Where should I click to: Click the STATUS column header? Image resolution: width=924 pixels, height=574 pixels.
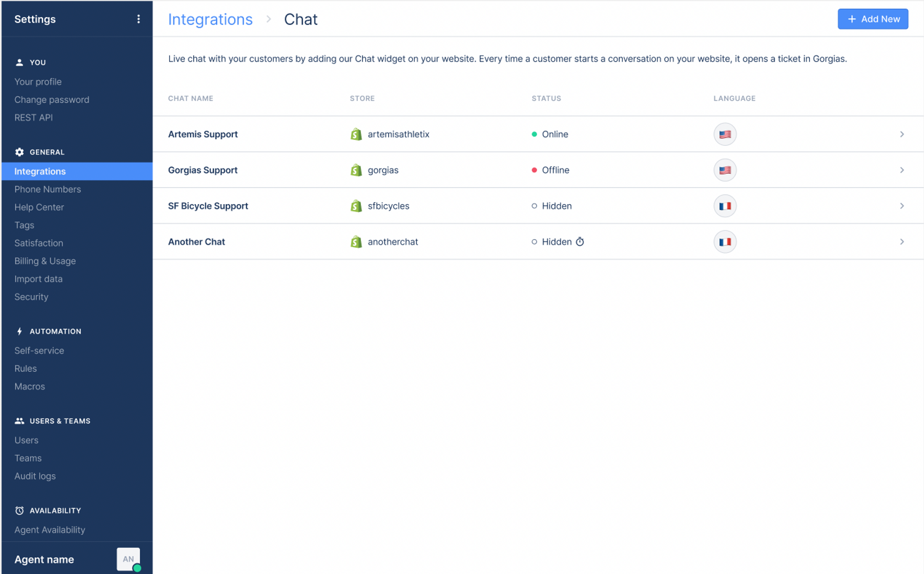coord(547,98)
